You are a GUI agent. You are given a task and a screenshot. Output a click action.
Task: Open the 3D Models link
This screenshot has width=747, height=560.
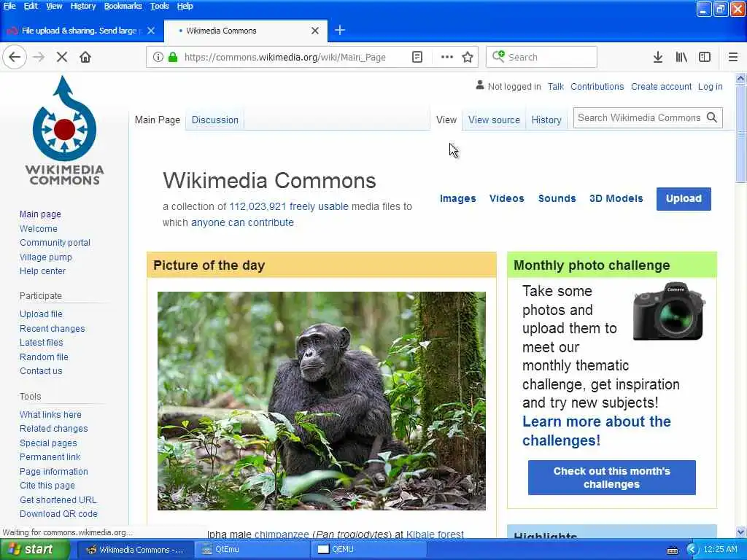[616, 198]
